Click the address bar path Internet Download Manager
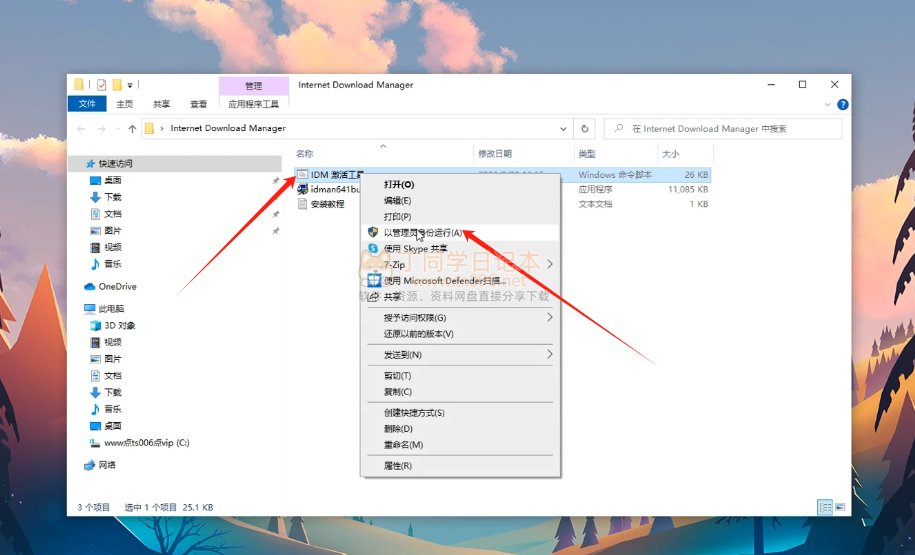915x555 pixels. click(228, 128)
